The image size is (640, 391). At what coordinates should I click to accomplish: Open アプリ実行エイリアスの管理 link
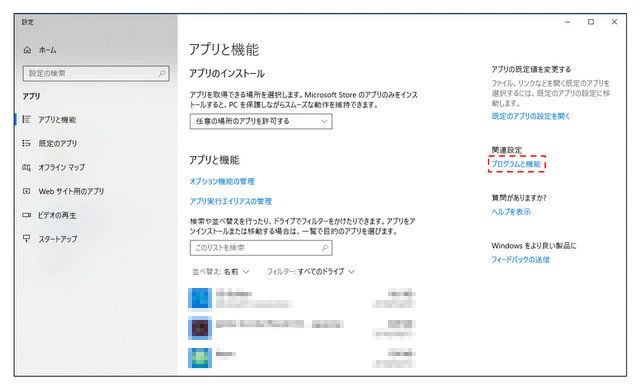(x=231, y=201)
